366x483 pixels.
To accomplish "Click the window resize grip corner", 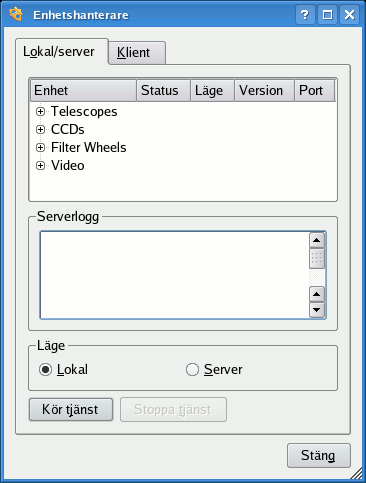I will coord(357,473).
